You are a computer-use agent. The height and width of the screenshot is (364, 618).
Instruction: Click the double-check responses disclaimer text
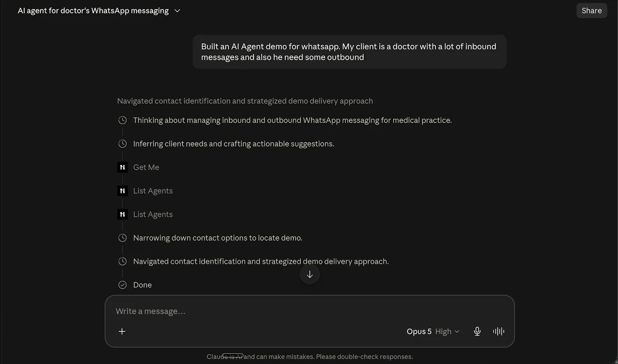point(310,357)
